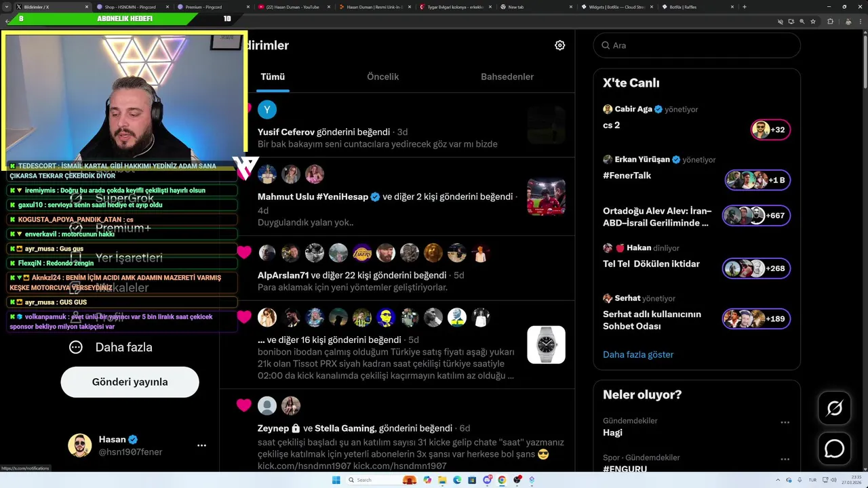
Task: Click the heart icon on AlpArslan71 notification
Action: pyautogui.click(x=244, y=252)
